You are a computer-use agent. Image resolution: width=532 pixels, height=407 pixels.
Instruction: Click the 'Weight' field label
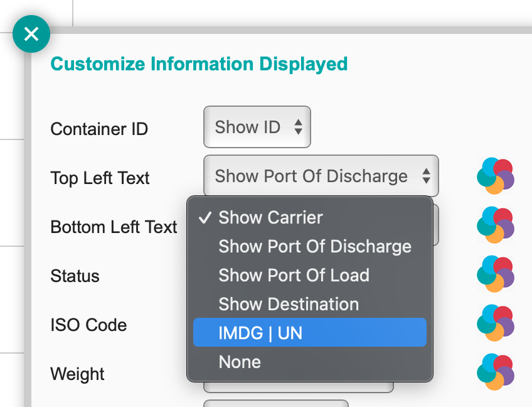(77, 374)
